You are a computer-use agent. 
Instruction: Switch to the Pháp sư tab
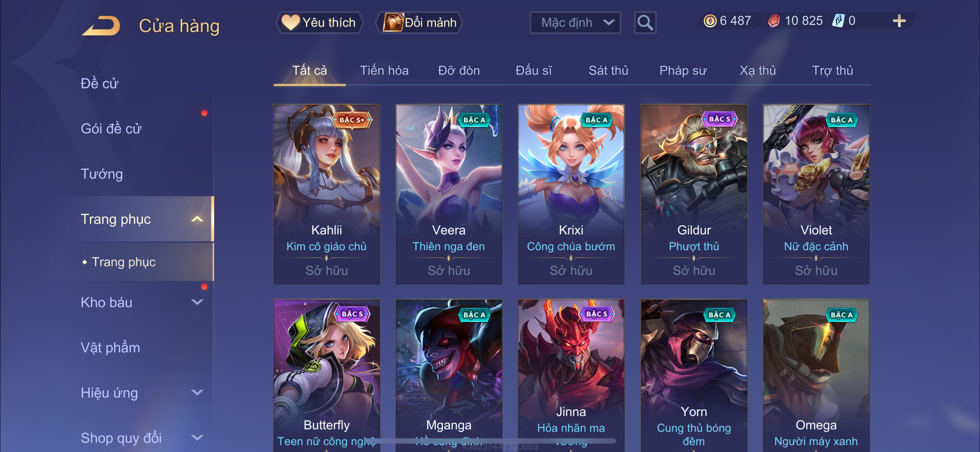[x=683, y=71]
